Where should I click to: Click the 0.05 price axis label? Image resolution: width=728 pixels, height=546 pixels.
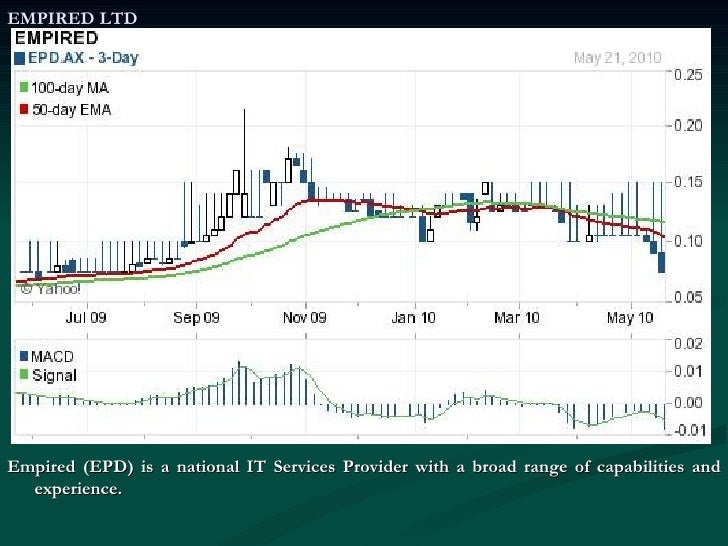688,296
